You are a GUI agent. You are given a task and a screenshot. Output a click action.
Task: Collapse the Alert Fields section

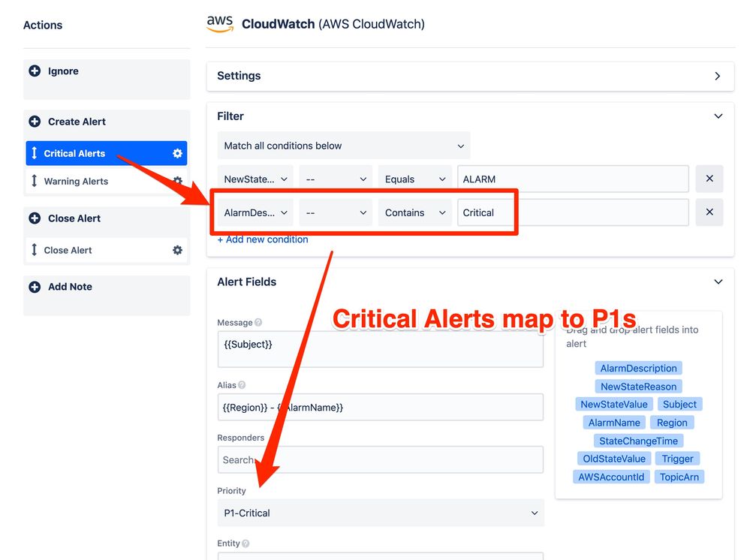pyautogui.click(x=718, y=282)
